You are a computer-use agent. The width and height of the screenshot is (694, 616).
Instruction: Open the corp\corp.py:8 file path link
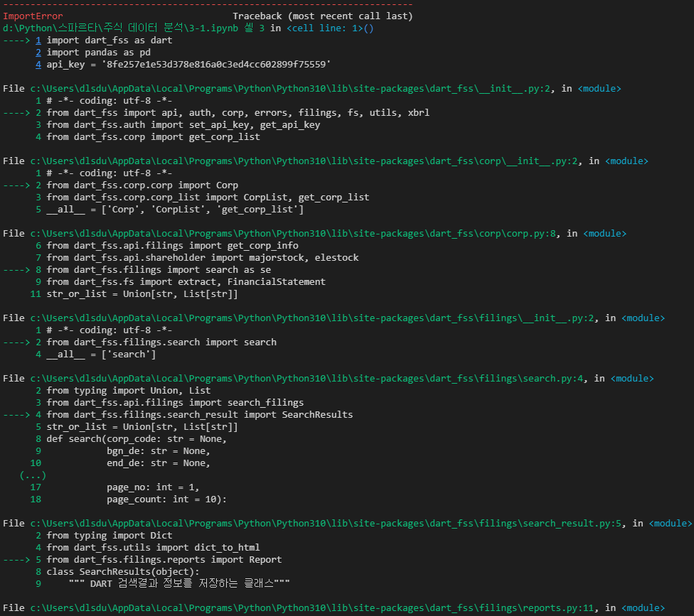[x=293, y=234]
